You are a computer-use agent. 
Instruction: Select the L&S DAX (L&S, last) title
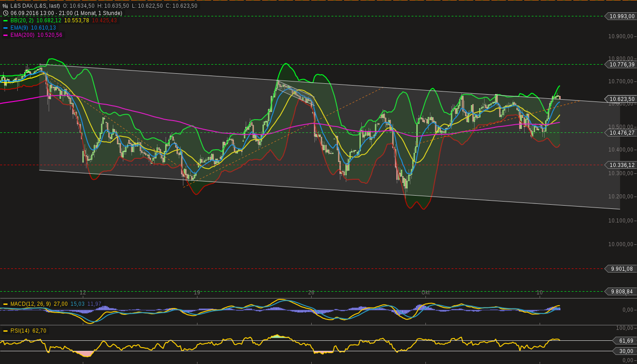35,6
